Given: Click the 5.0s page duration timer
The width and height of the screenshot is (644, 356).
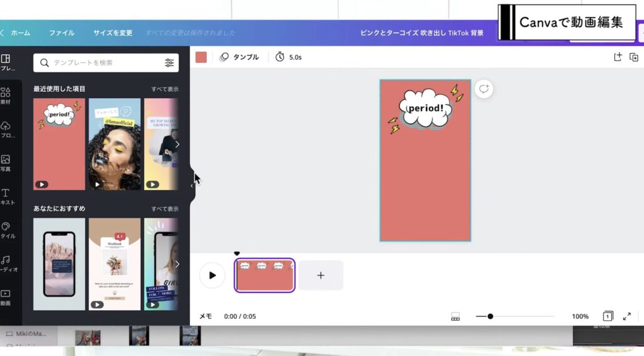Looking at the screenshot, I should coord(289,57).
